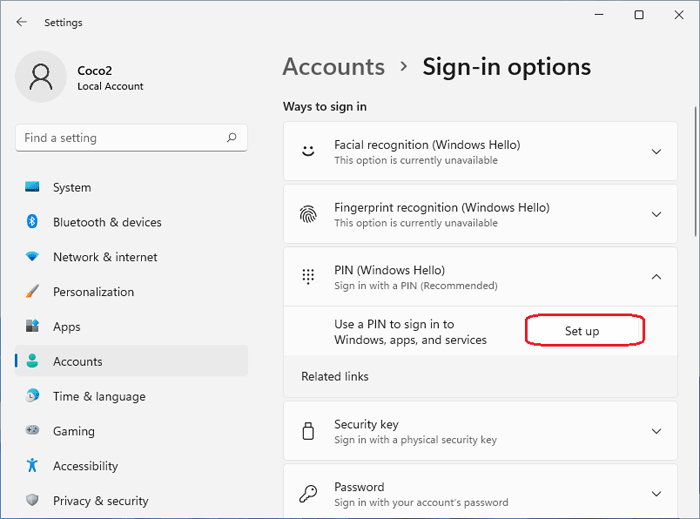The width and height of the screenshot is (700, 519).
Task: Click the System monitor icon
Action: (x=32, y=187)
